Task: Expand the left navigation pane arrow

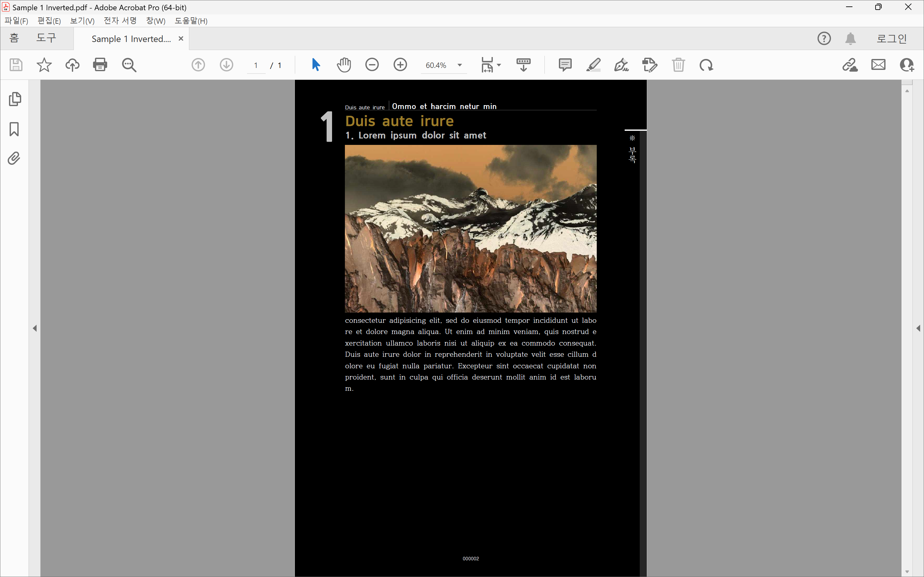Action: point(35,328)
